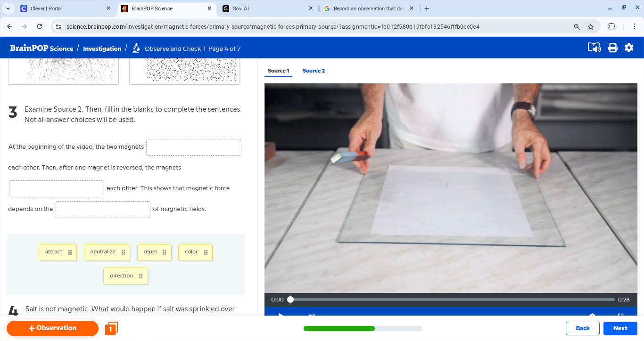Enable read-aloud narration in the header
644x341 pixels.
594,47
